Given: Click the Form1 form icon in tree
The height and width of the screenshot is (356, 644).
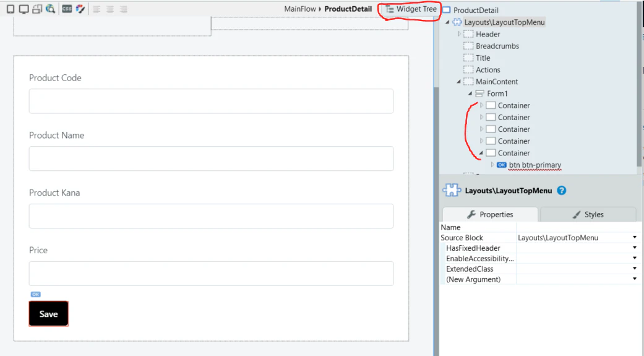Looking at the screenshot, I should pos(479,93).
